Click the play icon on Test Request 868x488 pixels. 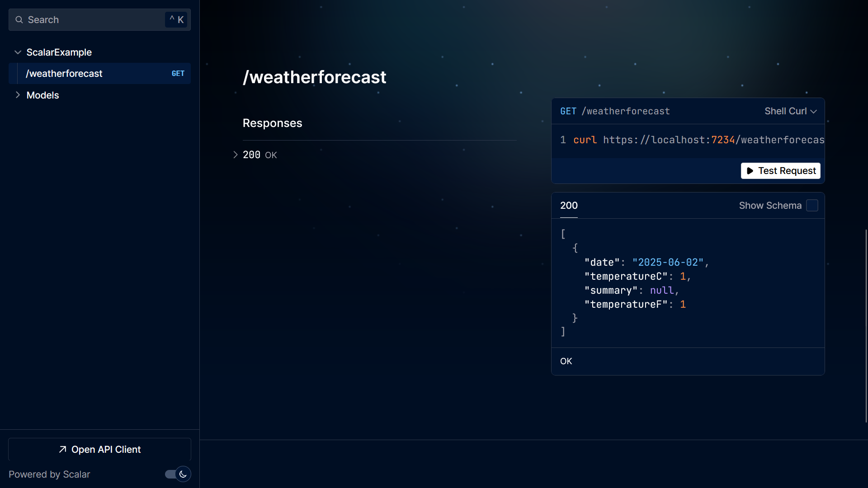(750, 171)
